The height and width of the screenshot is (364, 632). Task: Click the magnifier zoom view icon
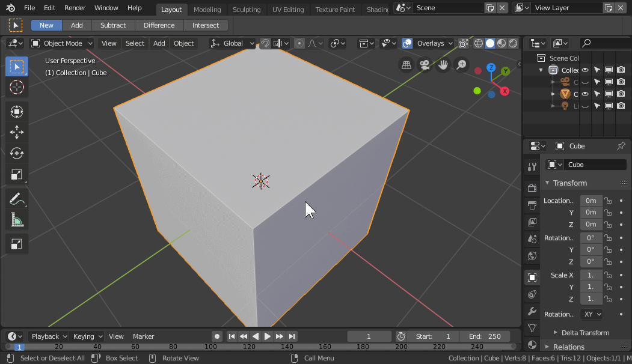(x=461, y=65)
